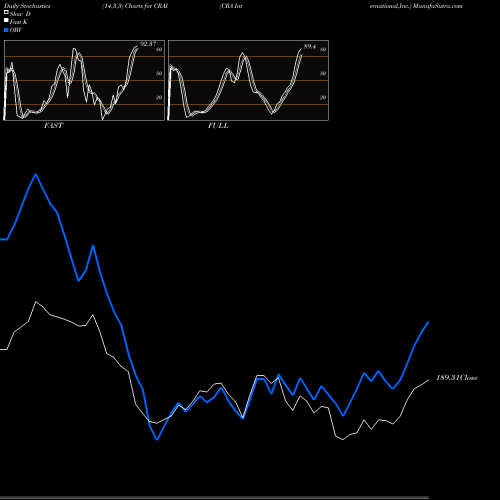Click the Fast K legend swatch
The height and width of the screenshot is (500, 500).
pos(6,21)
